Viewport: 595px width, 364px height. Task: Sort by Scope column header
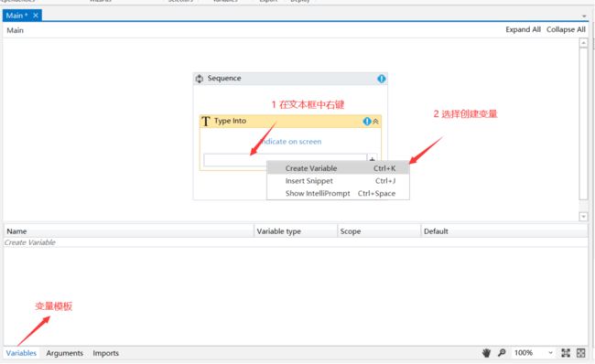tap(379, 231)
